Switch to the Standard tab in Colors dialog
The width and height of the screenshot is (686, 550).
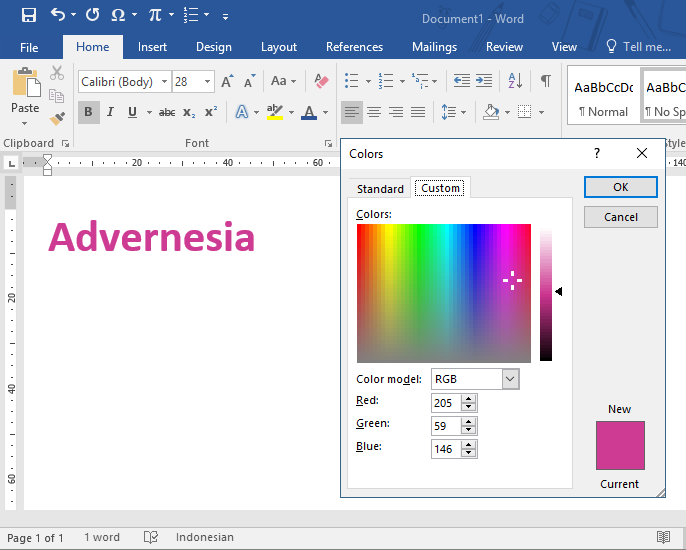[x=380, y=189]
